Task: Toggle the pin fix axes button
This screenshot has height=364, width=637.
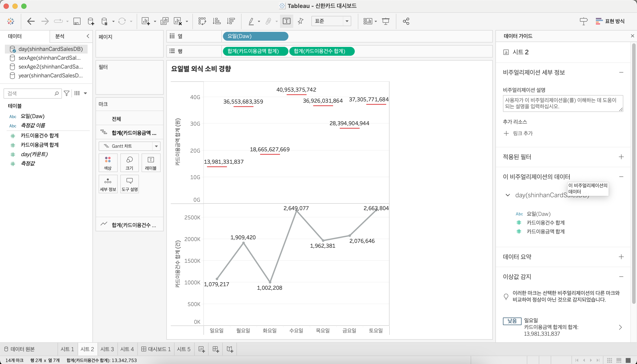Action: coord(301,21)
